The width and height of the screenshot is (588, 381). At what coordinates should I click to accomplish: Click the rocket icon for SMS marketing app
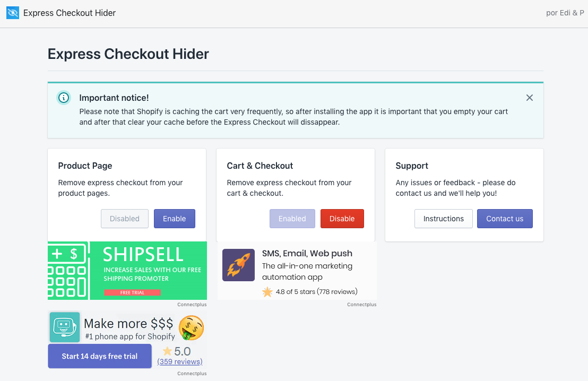click(238, 265)
